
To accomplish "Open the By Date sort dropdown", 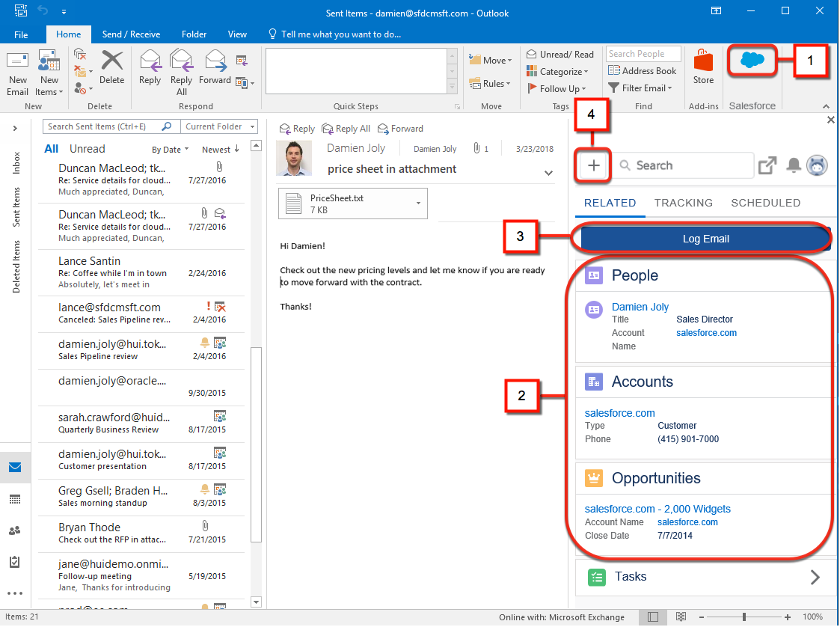I will [170, 150].
